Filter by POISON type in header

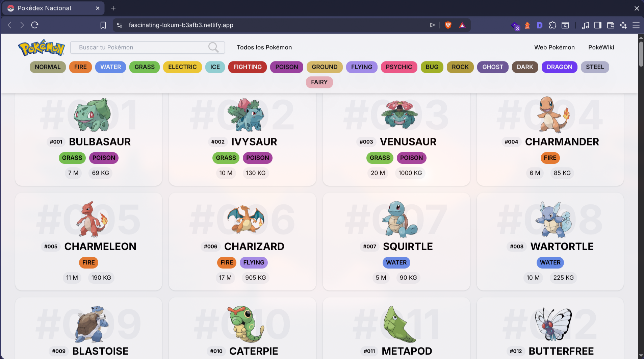pos(287,67)
